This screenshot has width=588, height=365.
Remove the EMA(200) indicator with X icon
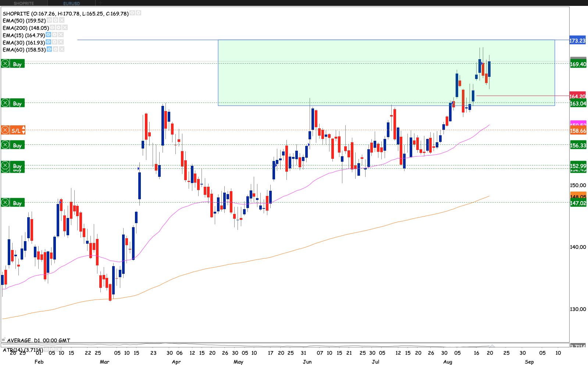click(x=65, y=28)
